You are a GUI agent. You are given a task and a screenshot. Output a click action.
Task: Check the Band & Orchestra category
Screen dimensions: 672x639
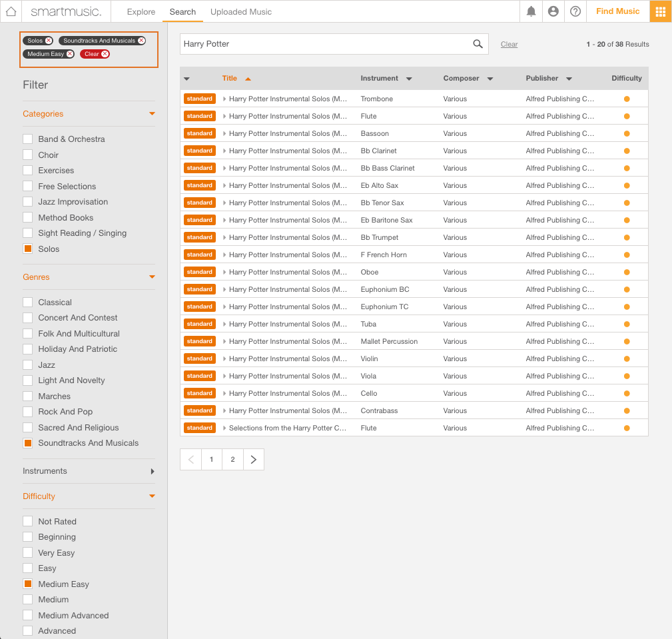(x=28, y=139)
